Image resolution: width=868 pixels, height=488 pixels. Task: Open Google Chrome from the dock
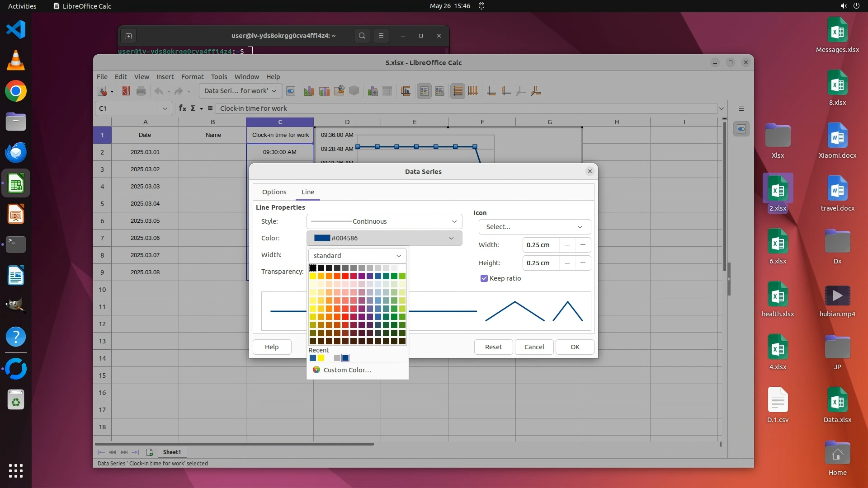(x=16, y=91)
